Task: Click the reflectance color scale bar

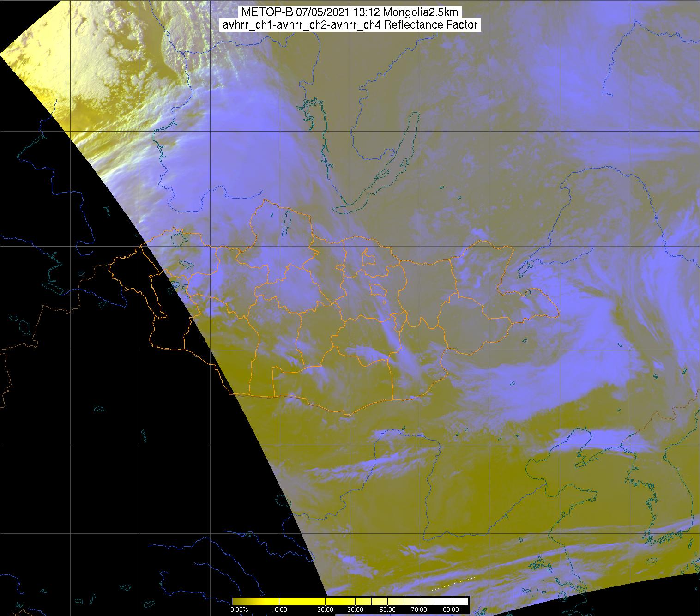Action: pyautogui.click(x=350, y=601)
